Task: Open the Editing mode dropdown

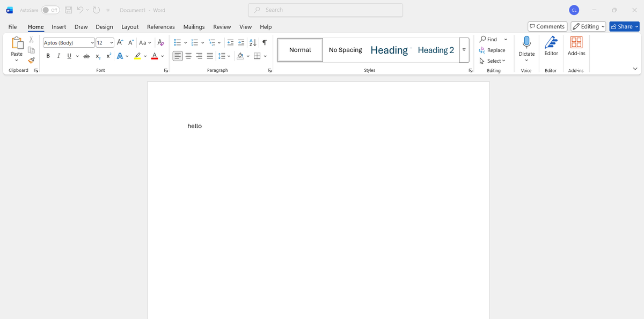Action: (x=589, y=26)
